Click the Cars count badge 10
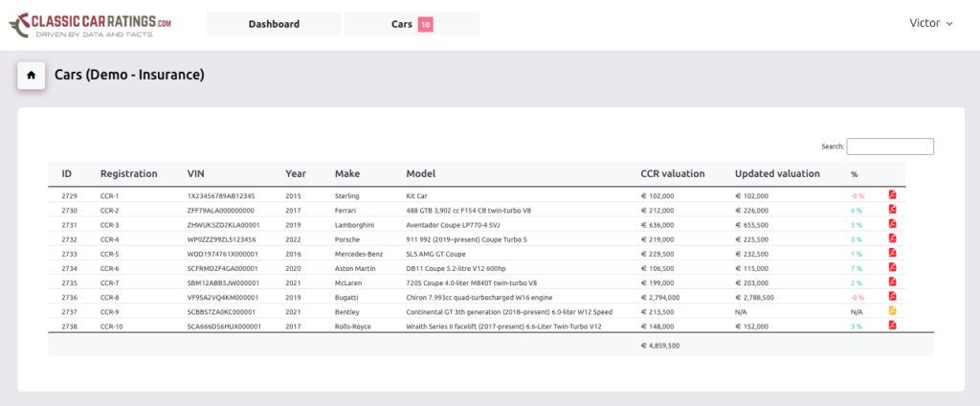The height and width of the screenshot is (406, 980). pyautogui.click(x=426, y=24)
